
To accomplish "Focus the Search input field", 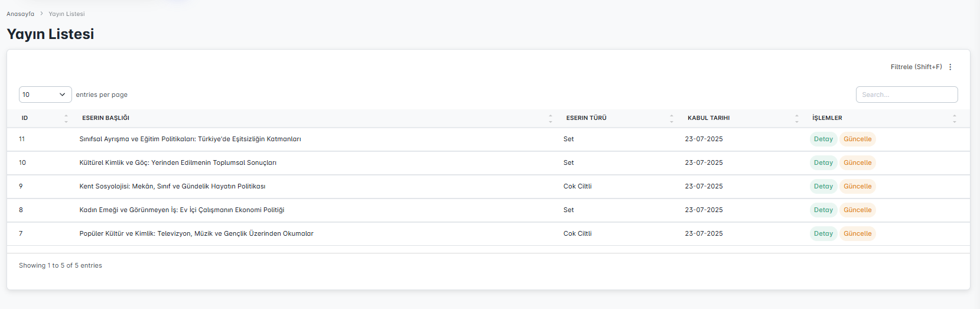I will tap(906, 95).
